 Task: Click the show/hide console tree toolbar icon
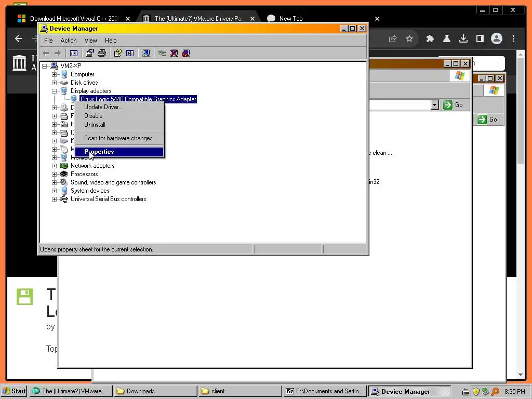coord(74,54)
